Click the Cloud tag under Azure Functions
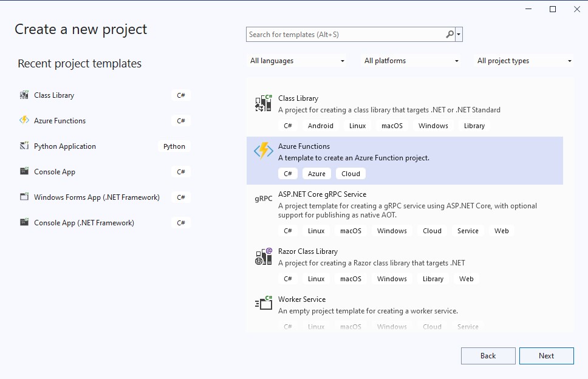 350,174
